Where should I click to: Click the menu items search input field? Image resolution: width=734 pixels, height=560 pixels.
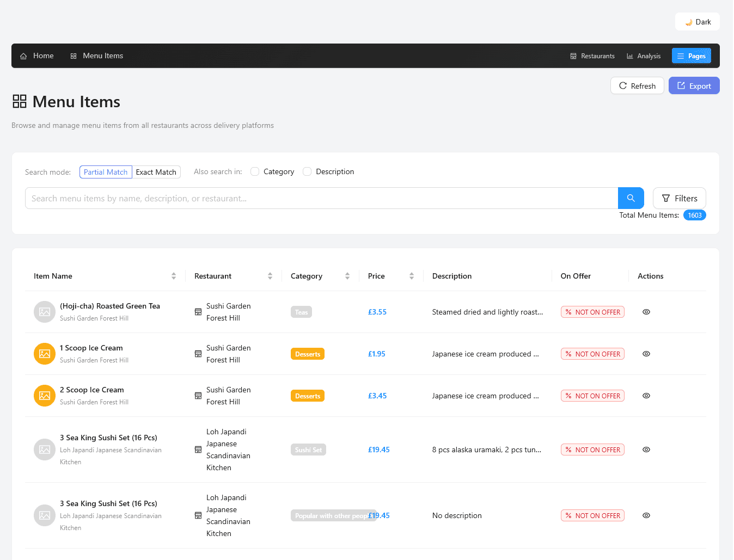point(321,198)
